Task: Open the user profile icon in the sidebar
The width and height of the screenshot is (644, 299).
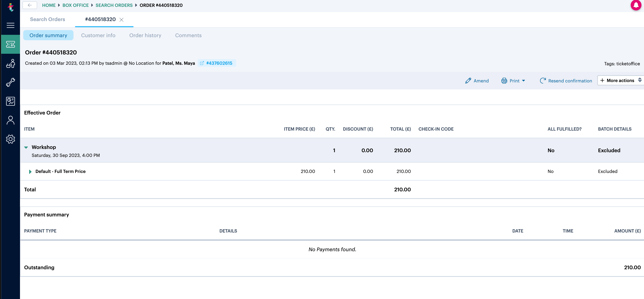Action: pos(10,120)
